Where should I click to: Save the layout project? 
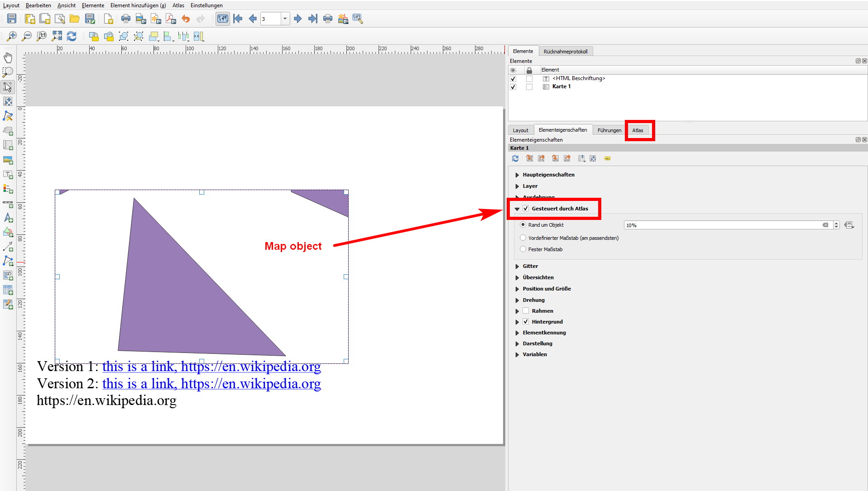(12, 19)
